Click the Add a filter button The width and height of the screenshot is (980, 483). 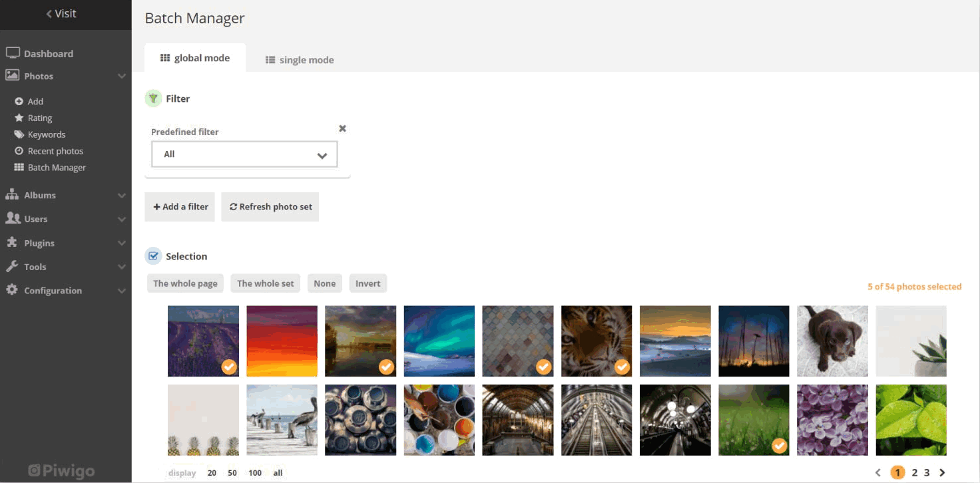point(180,207)
